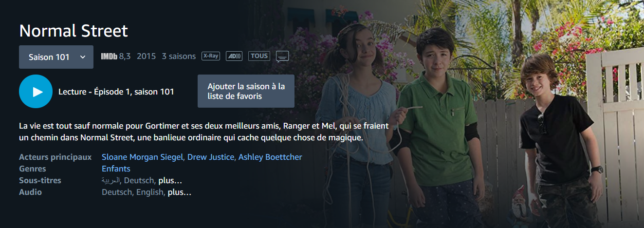The height and width of the screenshot is (228, 644).
Task: Open actress Ashley Boettcher's link
Action: pyautogui.click(x=270, y=157)
